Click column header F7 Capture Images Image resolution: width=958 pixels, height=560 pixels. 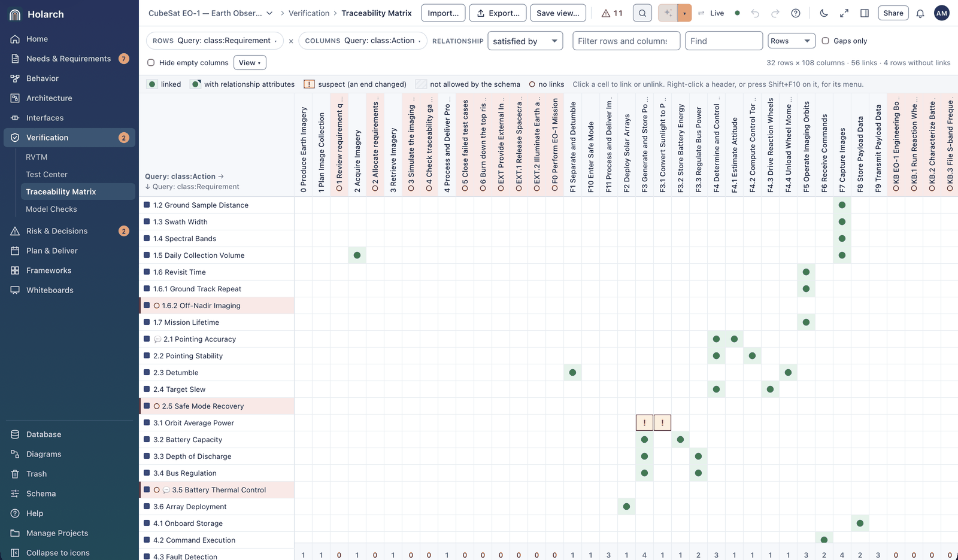[x=842, y=145]
